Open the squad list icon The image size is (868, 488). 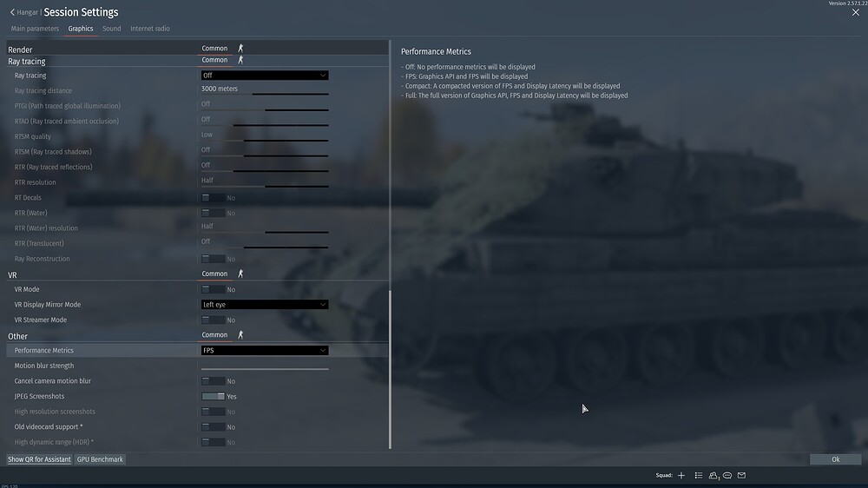tap(699, 475)
